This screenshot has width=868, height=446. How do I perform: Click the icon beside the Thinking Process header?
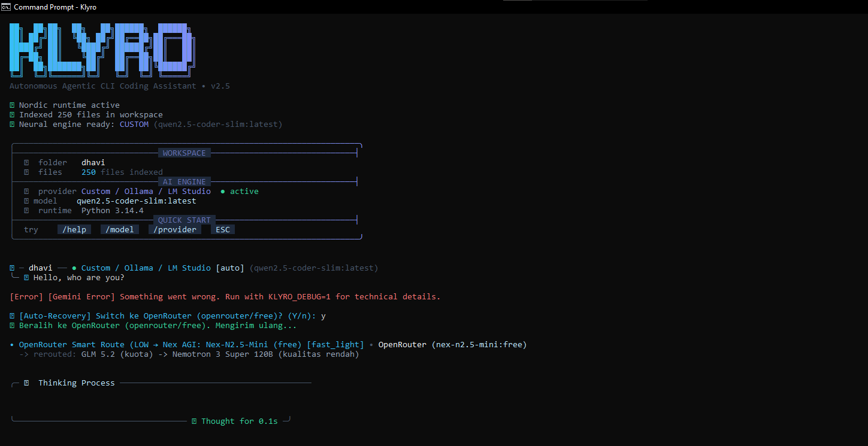coord(26,383)
